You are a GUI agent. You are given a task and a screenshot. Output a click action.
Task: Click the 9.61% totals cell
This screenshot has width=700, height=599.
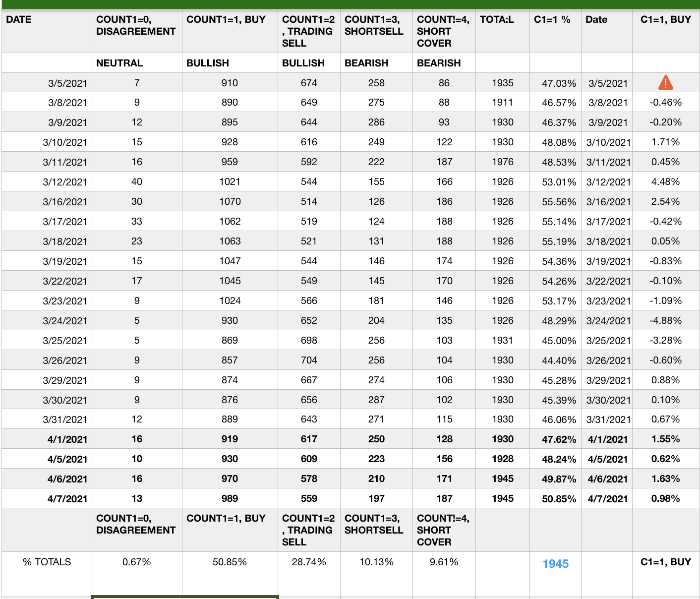pyautogui.click(x=444, y=562)
